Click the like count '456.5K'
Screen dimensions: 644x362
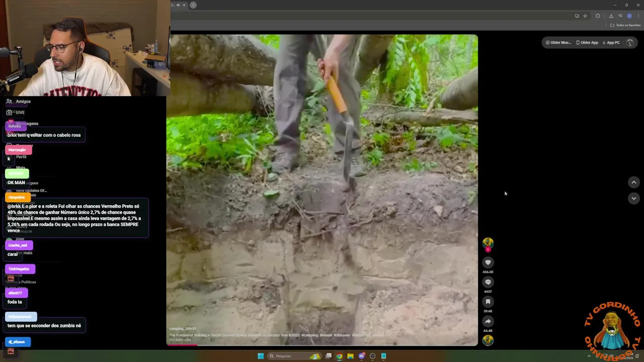[x=488, y=272]
